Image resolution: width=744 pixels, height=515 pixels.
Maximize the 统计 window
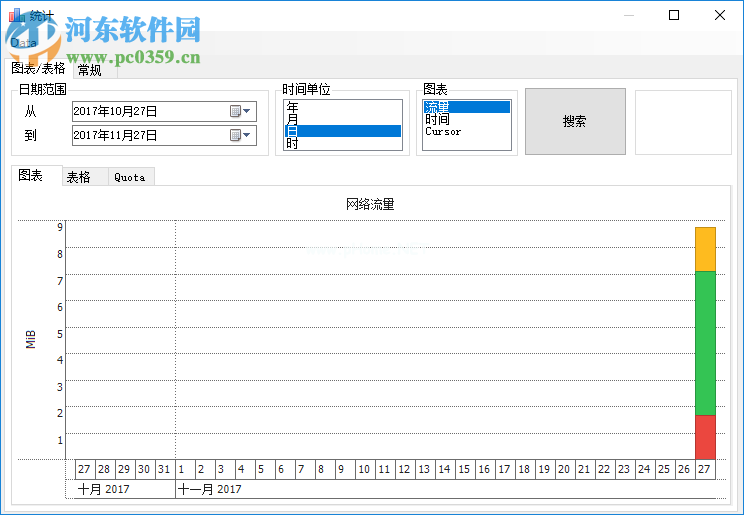674,15
